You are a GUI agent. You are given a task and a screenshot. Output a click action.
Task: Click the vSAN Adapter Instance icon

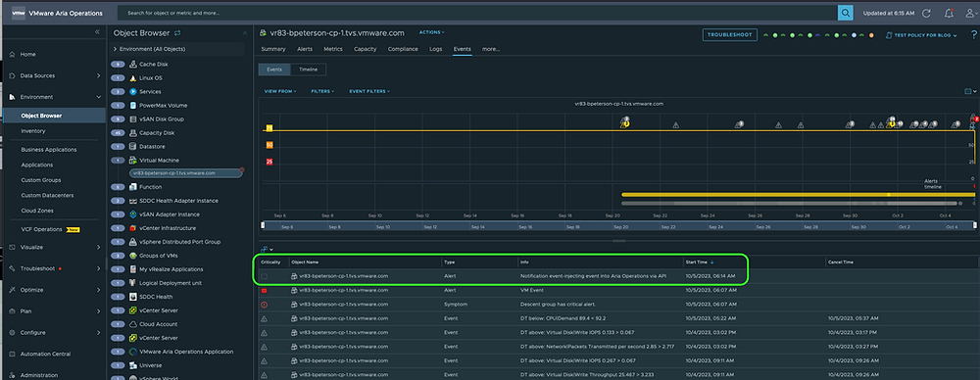tap(133, 214)
